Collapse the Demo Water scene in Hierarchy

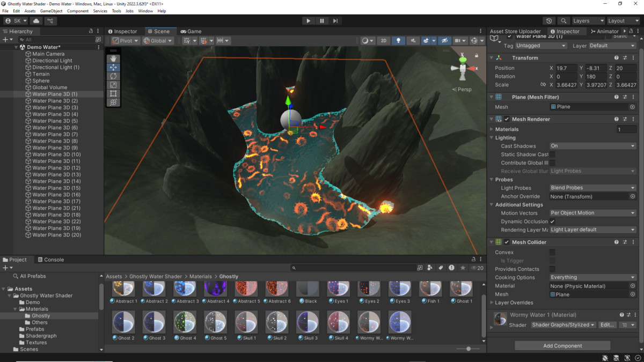pos(16,47)
